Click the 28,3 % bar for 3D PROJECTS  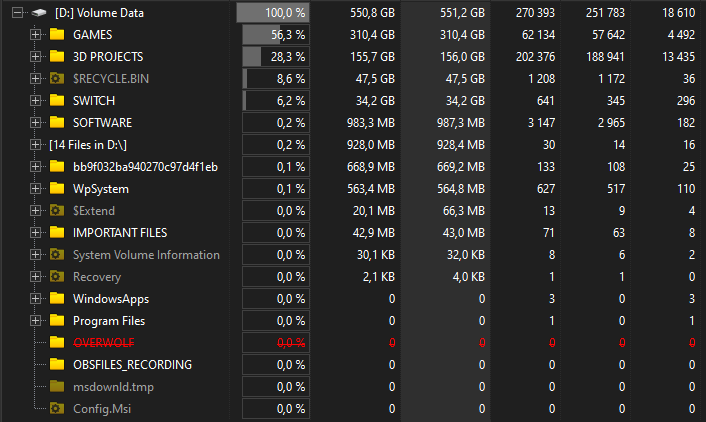pyautogui.click(x=276, y=57)
